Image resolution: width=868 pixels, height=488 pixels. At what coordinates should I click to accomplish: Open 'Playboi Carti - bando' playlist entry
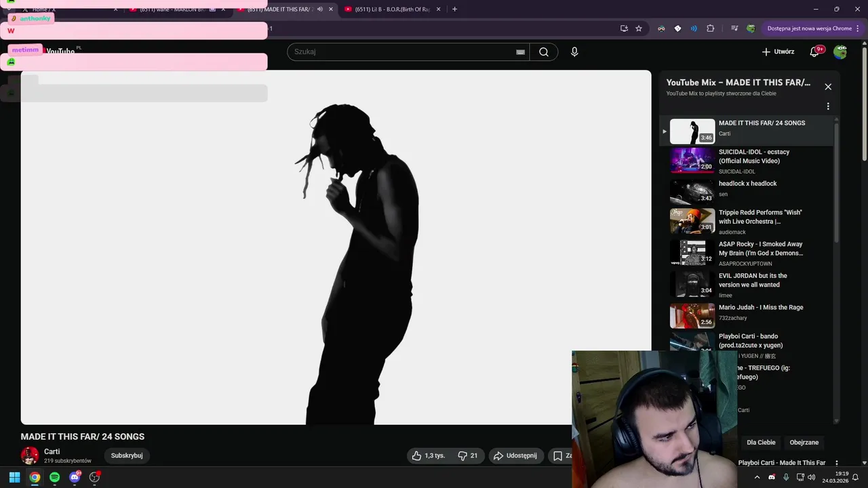click(746, 344)
